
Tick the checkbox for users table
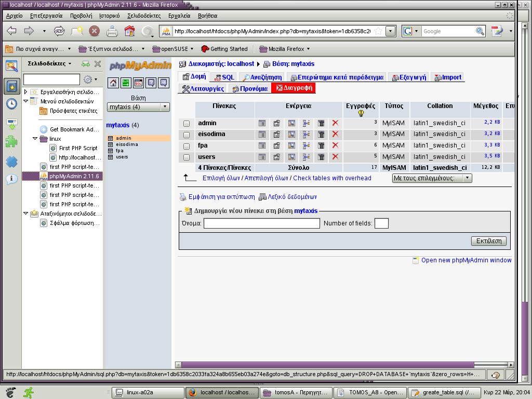pyautogui.click(x=187, y=157)
